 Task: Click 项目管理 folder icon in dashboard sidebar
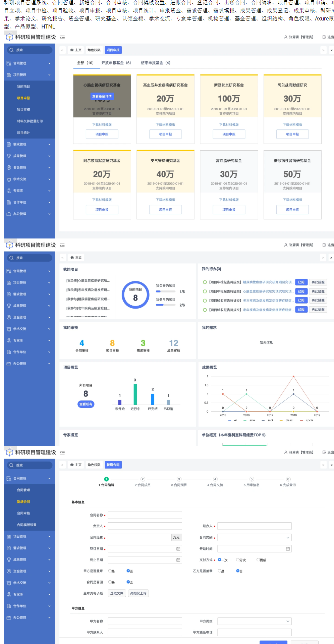(x=9, y=283)
